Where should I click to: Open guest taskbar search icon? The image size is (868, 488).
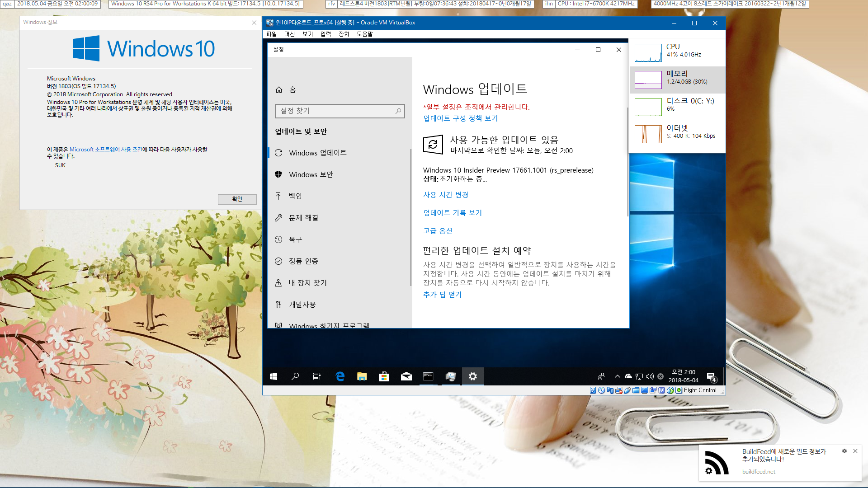coord(295,376)
